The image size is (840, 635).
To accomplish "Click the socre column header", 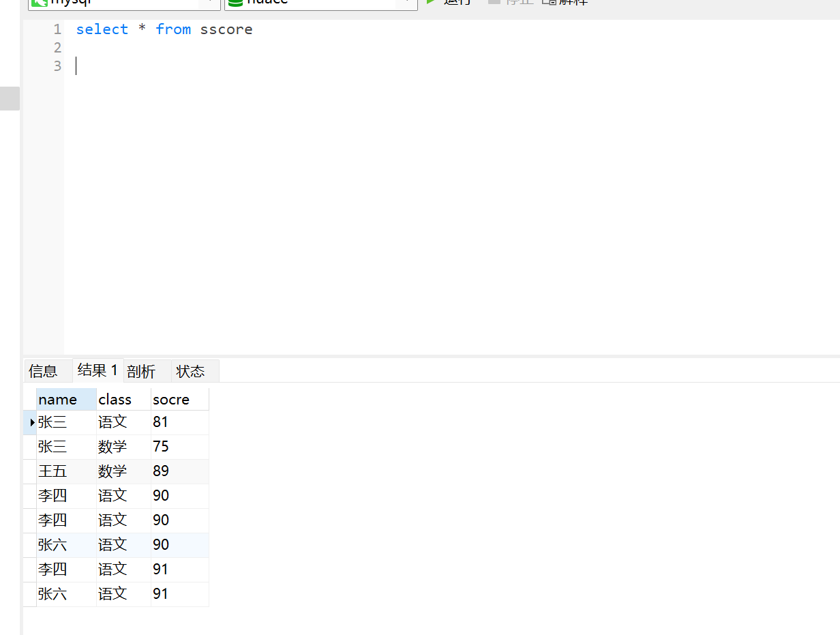I will pos(179,399).
